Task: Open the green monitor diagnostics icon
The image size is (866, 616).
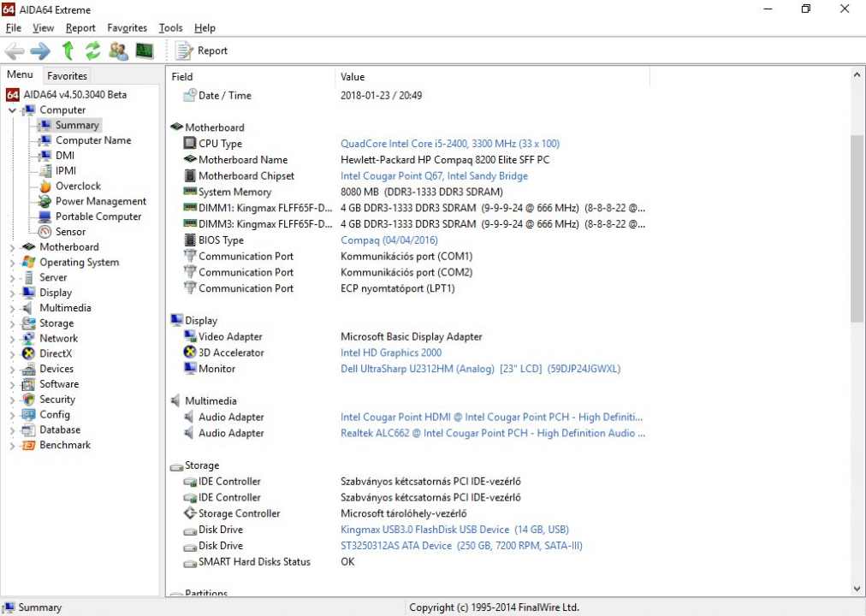Action: pyautogui.click(x=144, y=50)
